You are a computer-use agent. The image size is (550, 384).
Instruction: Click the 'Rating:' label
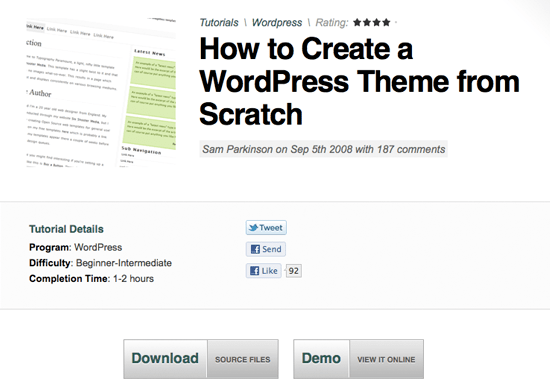coord(332,23)
